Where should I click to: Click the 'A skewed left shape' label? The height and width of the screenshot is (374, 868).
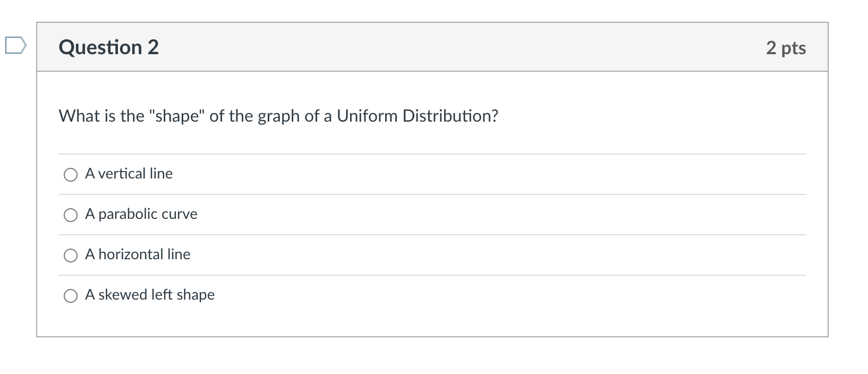pyautogui.click(x=150, y=295)
